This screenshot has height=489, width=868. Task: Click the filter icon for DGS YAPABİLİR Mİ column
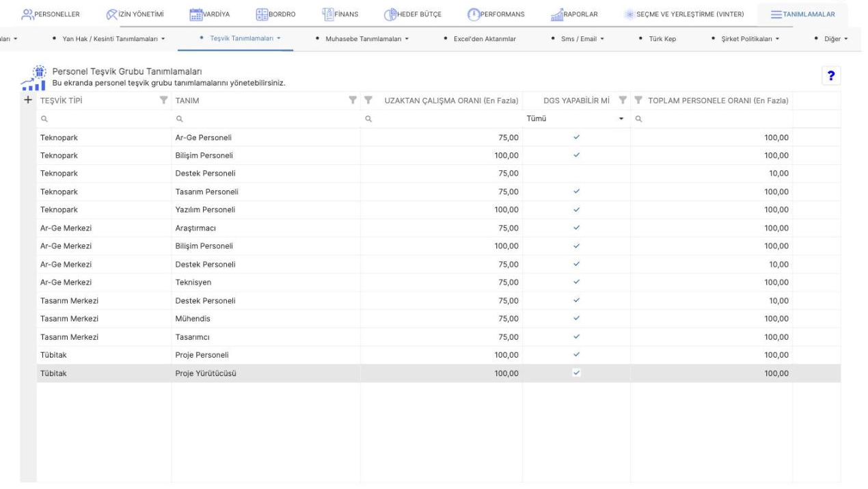623,101
